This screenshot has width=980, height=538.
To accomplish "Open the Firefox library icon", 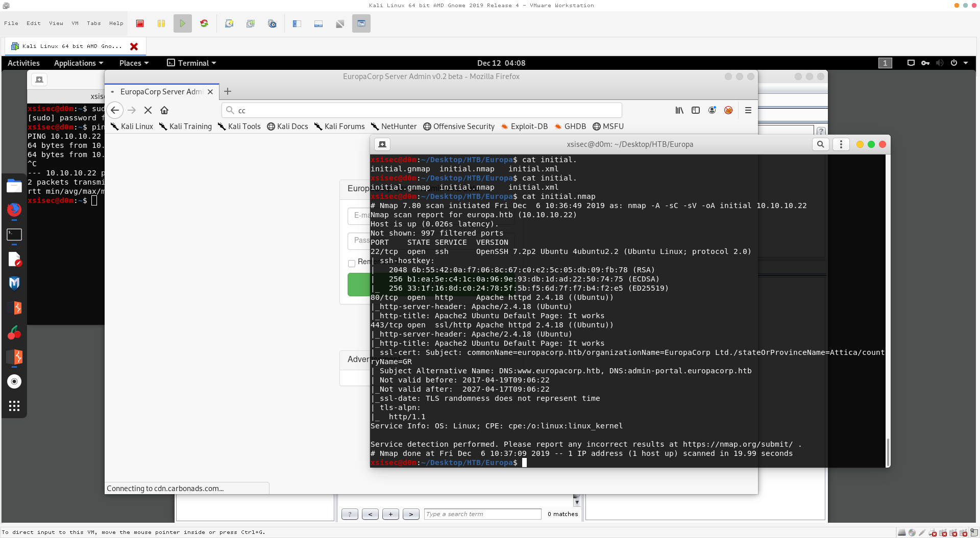I will point(679,110).
